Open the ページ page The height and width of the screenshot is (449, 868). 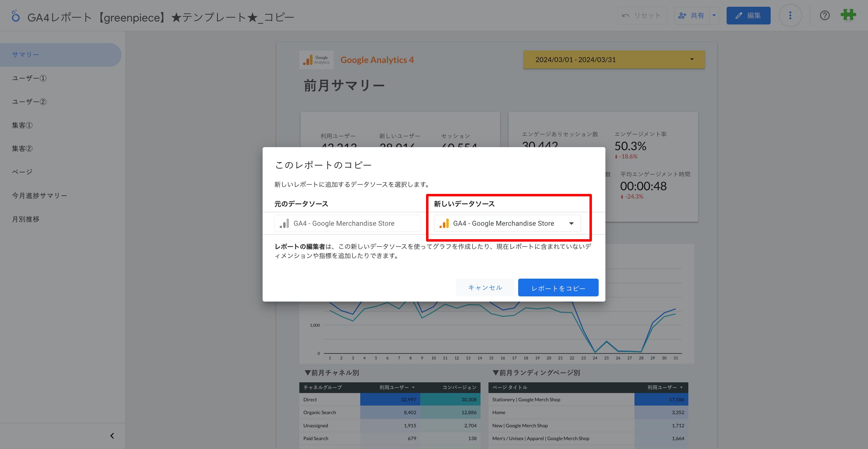click(61, 172)
